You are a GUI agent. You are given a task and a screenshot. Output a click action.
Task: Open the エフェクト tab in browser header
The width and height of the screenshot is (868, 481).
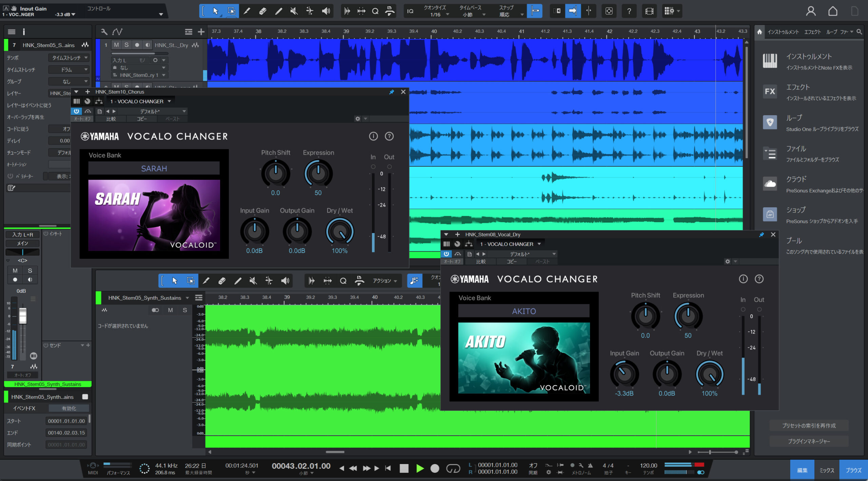tap(812, 32)
